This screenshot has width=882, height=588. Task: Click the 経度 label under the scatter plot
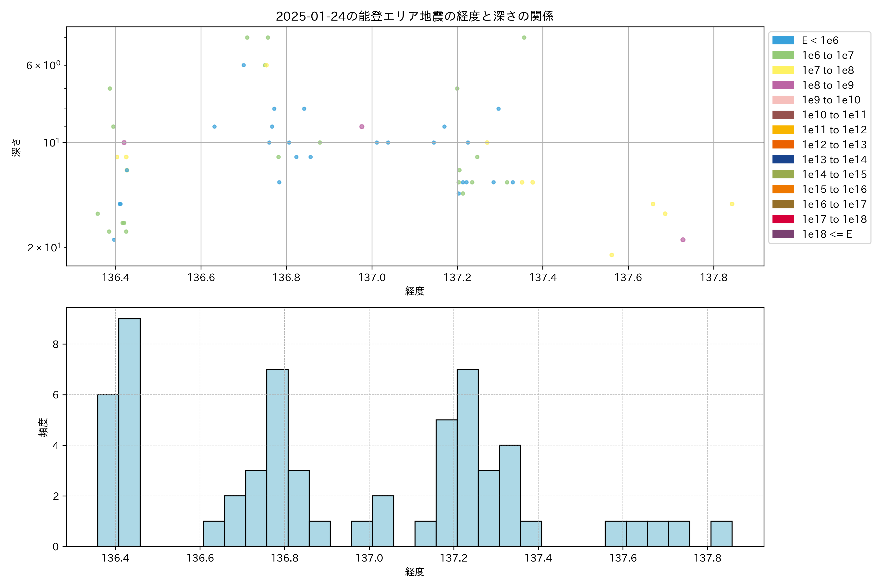coord(414,291)
